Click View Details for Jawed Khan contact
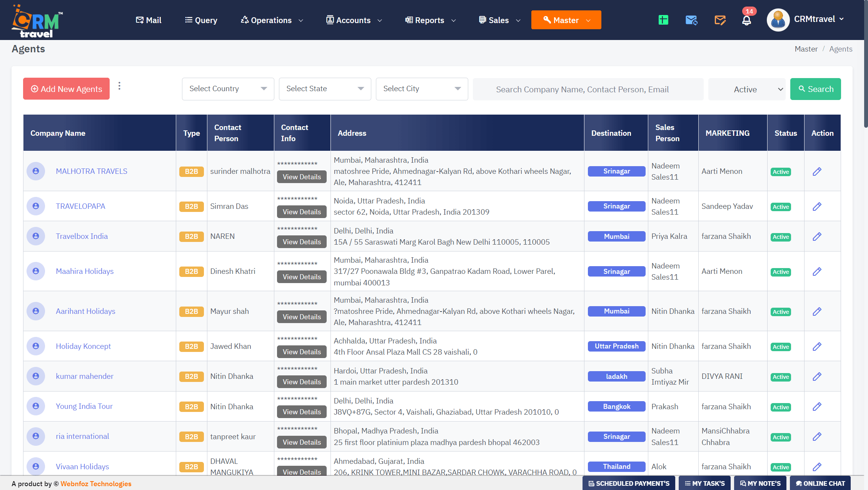Screen dimensions: 868x490 pyautogui.click(x=302, y=351)
